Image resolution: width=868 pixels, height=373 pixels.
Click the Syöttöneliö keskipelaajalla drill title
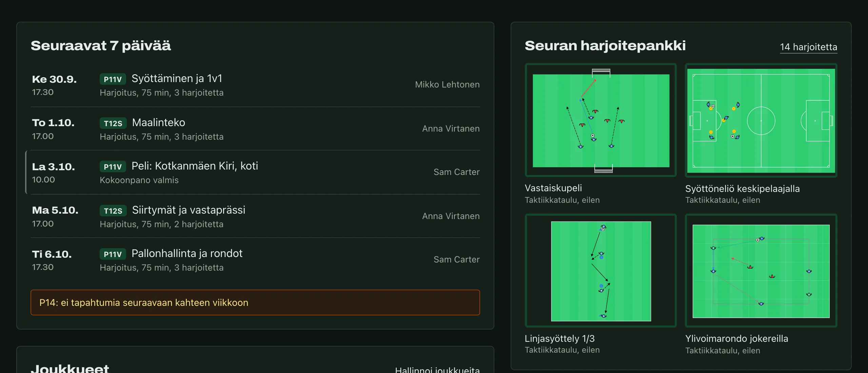[x=742, y=189]
